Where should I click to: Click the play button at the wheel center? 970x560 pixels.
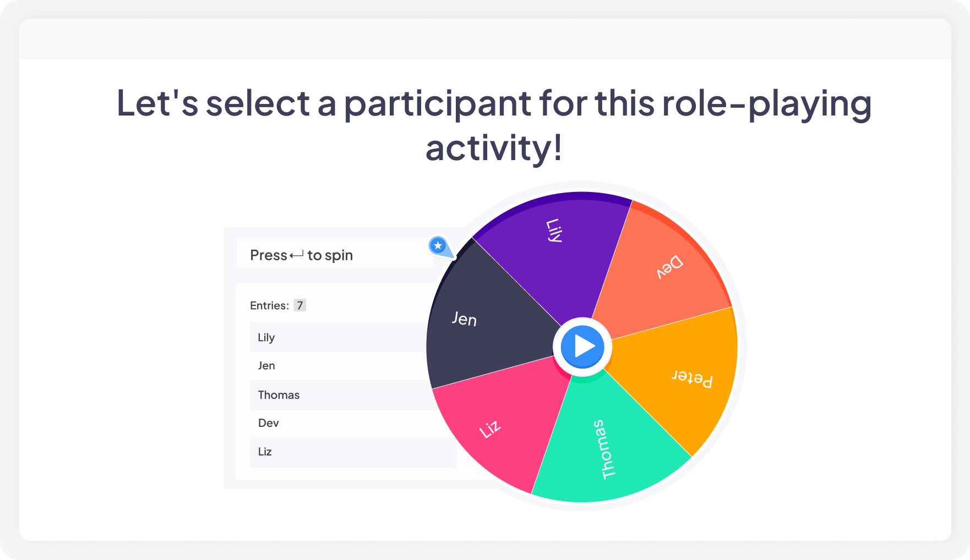tap(583, 346)
